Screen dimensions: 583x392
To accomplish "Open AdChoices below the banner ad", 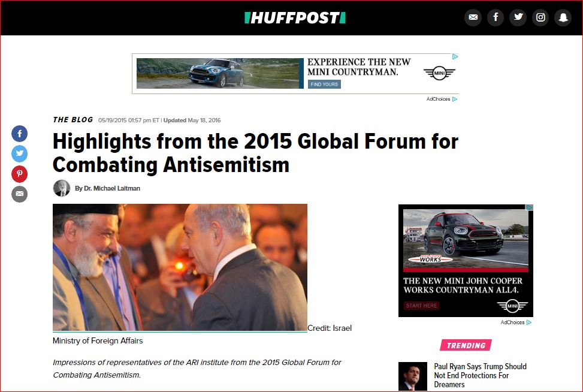I will point(442,99).
